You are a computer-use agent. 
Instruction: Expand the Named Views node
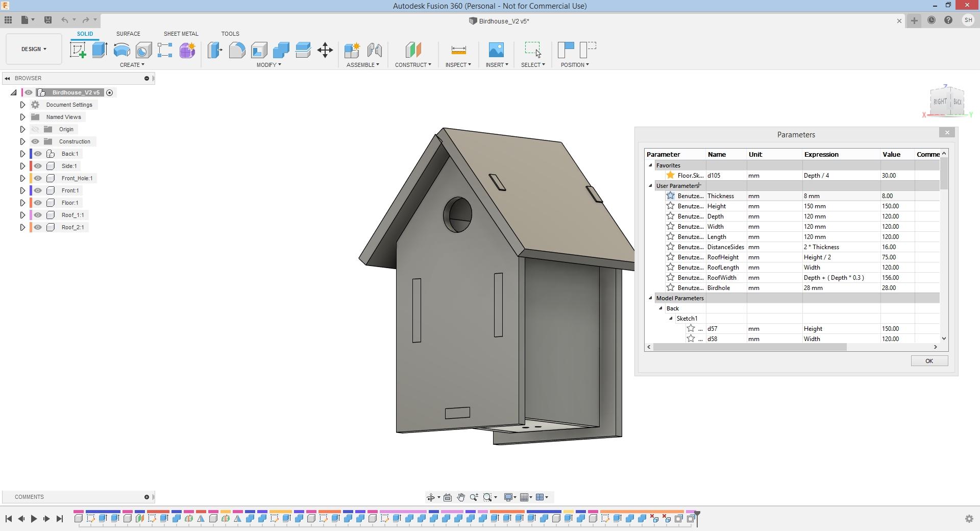click(22, 117)
